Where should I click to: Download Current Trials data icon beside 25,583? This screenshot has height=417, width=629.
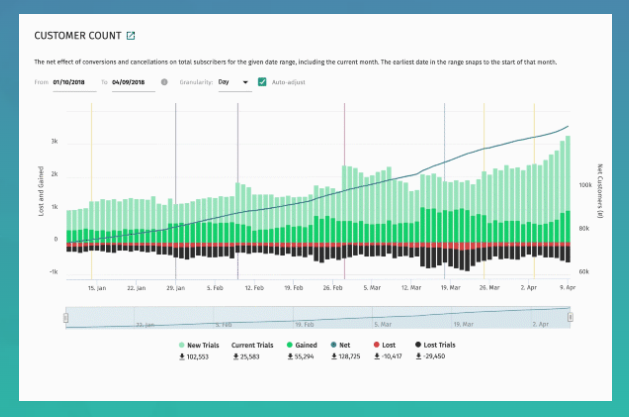point(236,356)
